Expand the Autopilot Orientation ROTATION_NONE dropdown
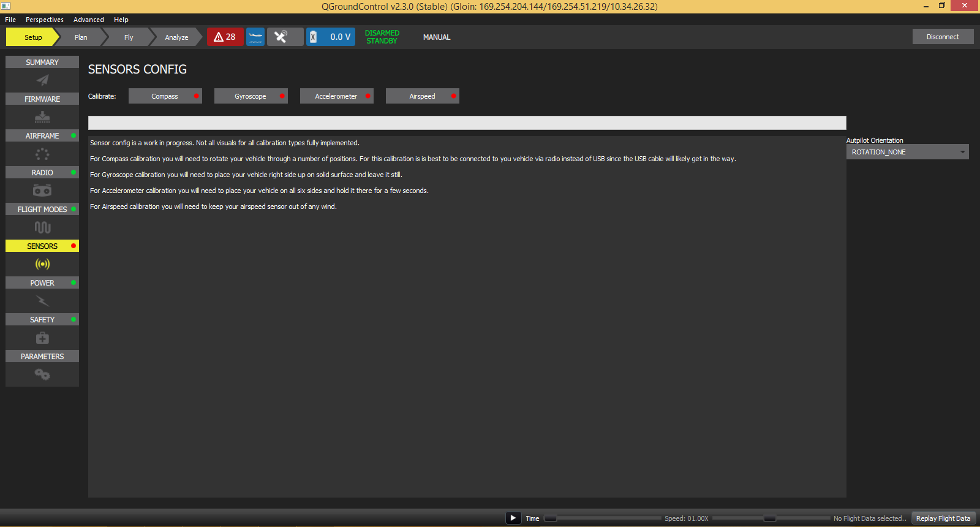This screenshot has height=527, width=980. point(907,152)
